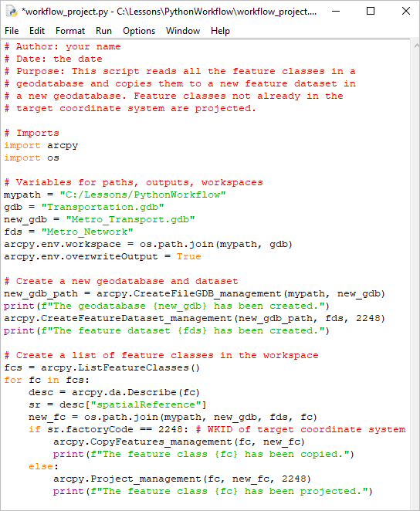
Task: Click the True value of overwriteOutput
Action: tap(188, 257)
